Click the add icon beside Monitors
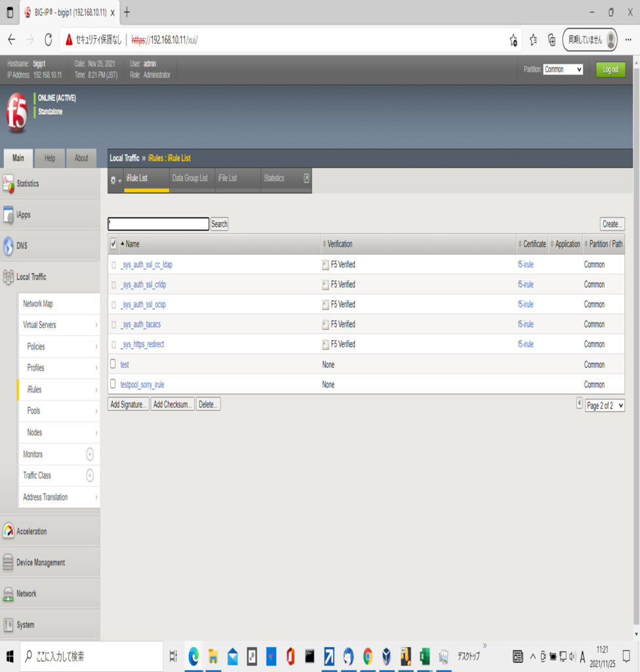The width and height of the screenshot is (640, 672). [90, 454]
